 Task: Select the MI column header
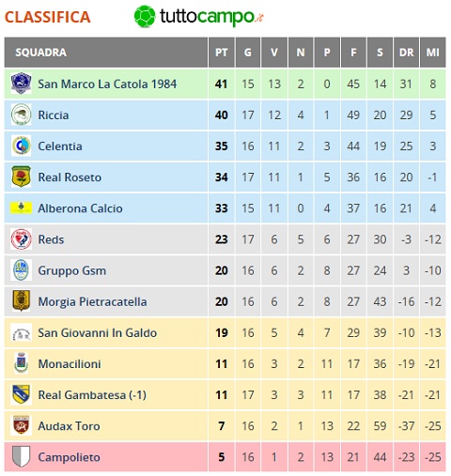433,53
